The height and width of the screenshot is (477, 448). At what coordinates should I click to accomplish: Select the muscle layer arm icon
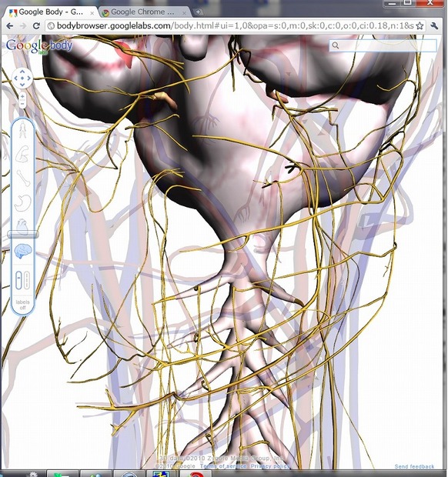tap(22, 153)
